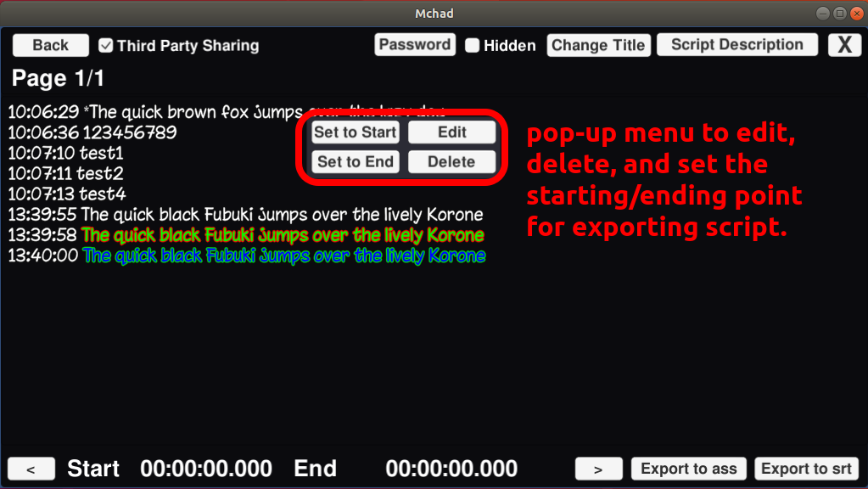Screen dimensions: 868x489
Task: Choose Set to End in the pop-up
Action: tap(356, 162)
